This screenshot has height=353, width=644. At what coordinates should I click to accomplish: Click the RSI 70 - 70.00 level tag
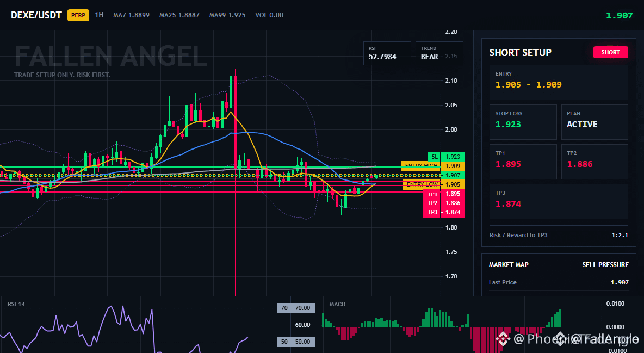point(296,308)
